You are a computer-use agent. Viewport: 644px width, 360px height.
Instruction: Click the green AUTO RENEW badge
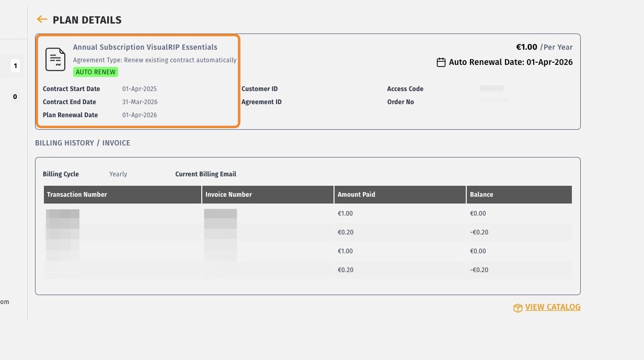coord(96,72)
